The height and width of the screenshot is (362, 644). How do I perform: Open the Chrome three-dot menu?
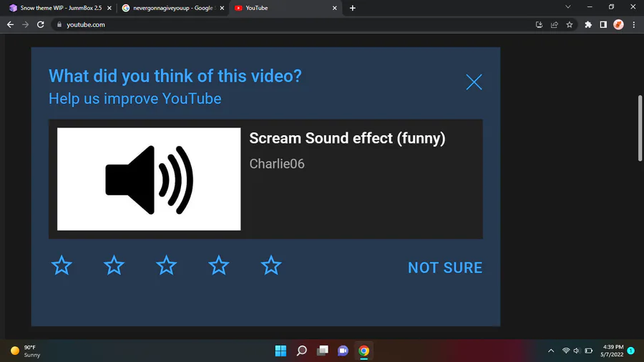coord(634,24)
